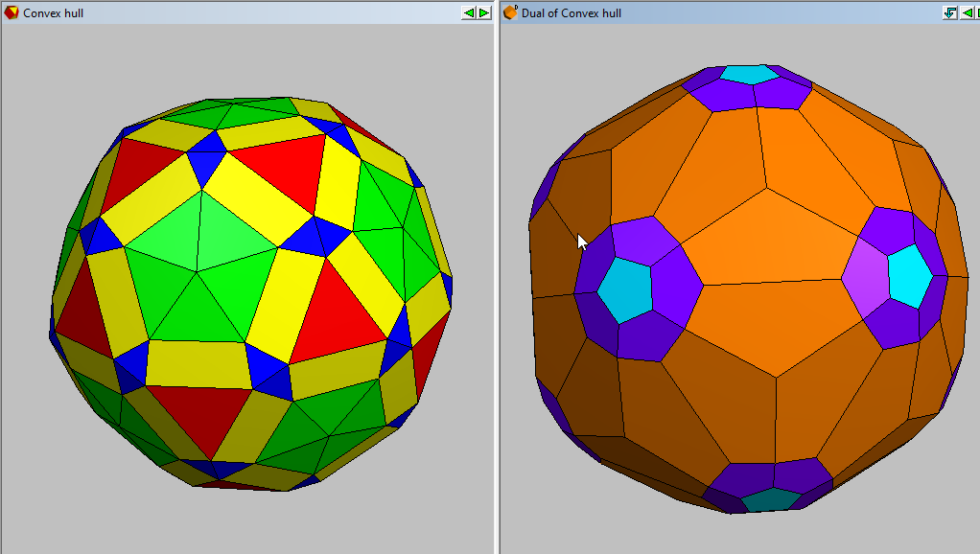Click next arrow in Convex hull window

click(x=485, y=12)
